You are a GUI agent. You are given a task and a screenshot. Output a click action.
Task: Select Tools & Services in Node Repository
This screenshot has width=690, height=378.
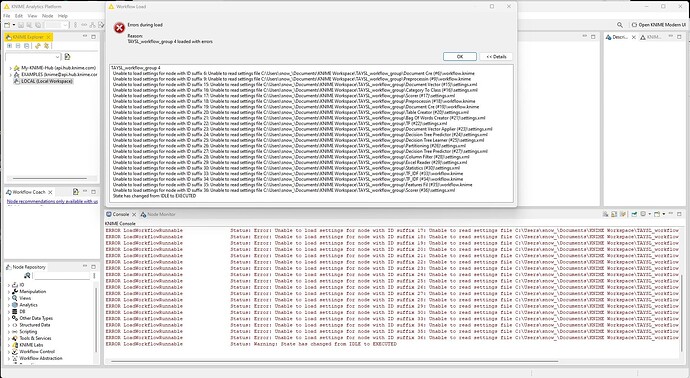[35, 338]
